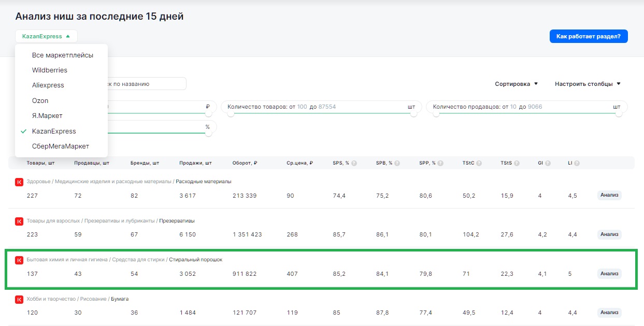Click right handle of Количество товаров slider
Viewport: 644px width, 326px height.
coord(414,114)
